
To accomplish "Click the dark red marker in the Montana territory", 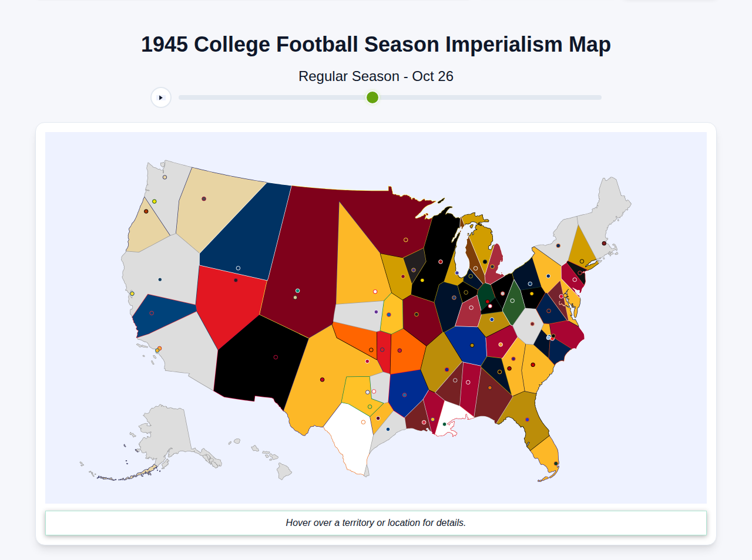I will pyautogui.click(x=204, y=198).
